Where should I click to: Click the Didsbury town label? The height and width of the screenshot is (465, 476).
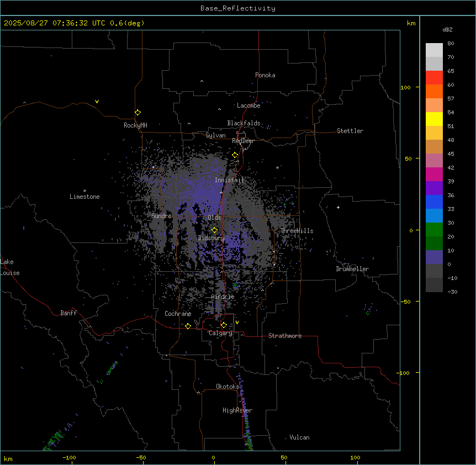click(x=211, y=238)
